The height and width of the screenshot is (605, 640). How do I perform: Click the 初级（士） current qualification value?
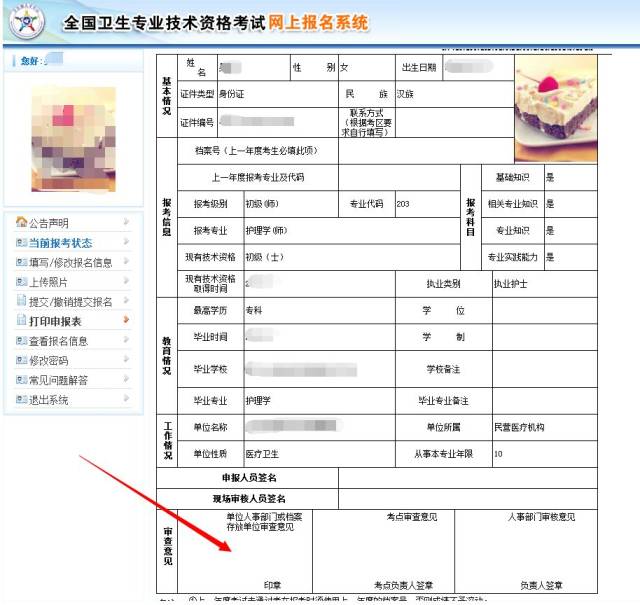click(264, 257)
